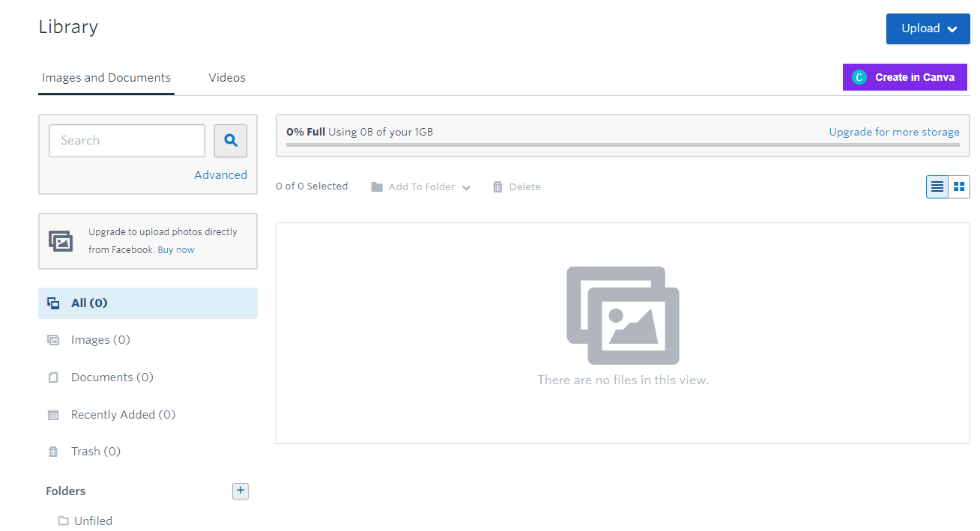Select the Images and Documents tab
This screenshot has height=531, width=980.
click(x=106, y=77)
